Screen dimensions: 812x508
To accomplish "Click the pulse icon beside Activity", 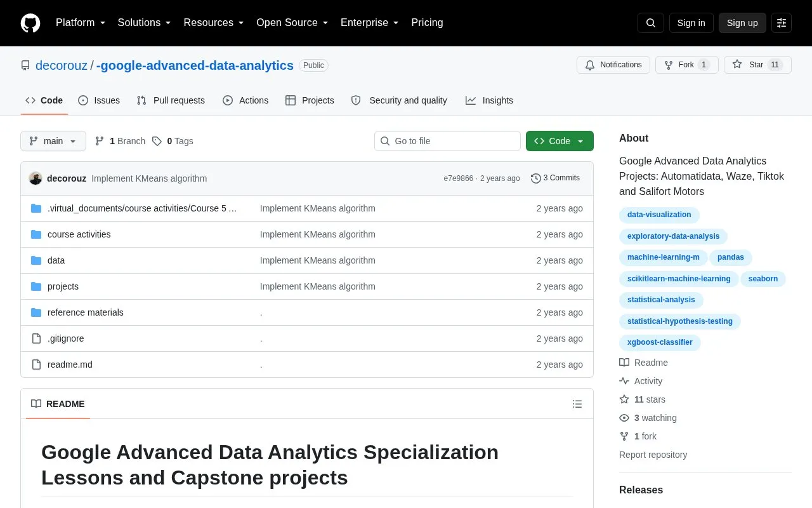I will 624,381.
